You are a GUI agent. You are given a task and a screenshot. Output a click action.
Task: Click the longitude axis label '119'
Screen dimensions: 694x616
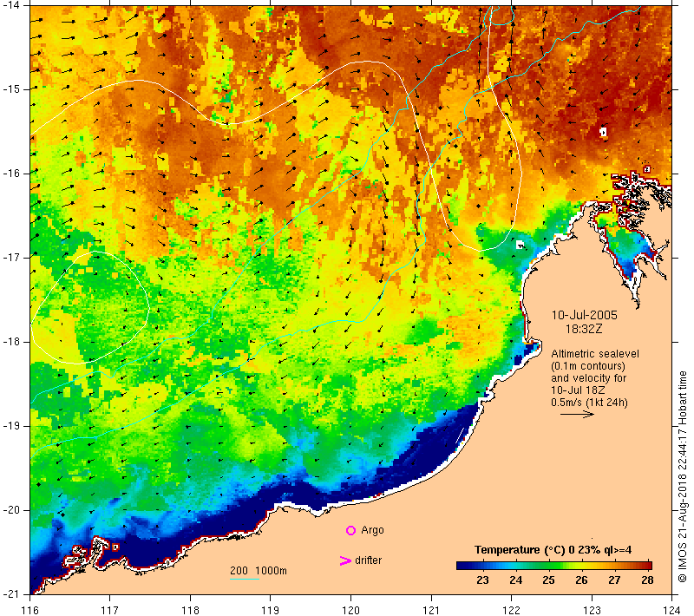pyautogui.click(x=271, y=610)
